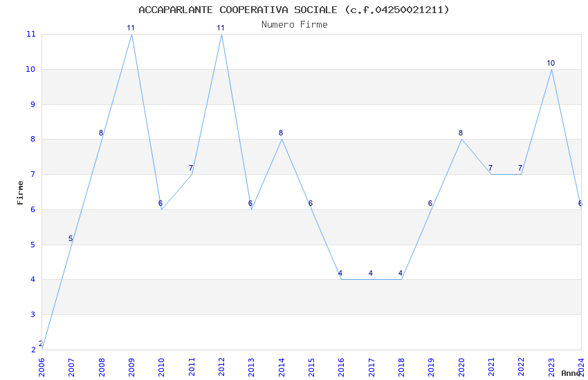
Task: Click the 2017 year label
Action: (371, 367)
